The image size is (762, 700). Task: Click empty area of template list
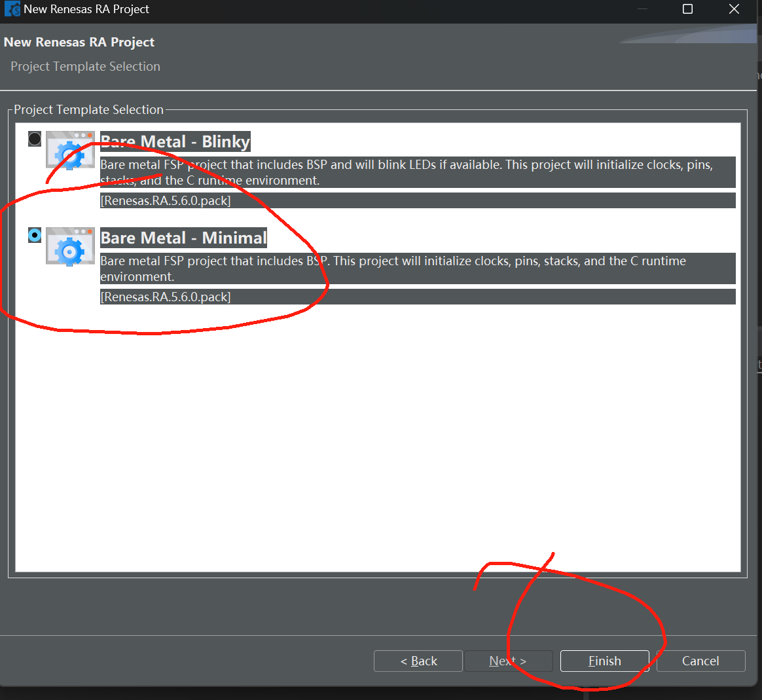[378, 437]
